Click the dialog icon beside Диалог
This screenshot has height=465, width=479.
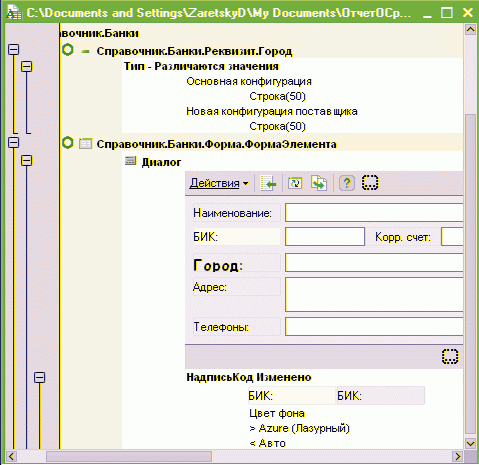click(130, 161)
